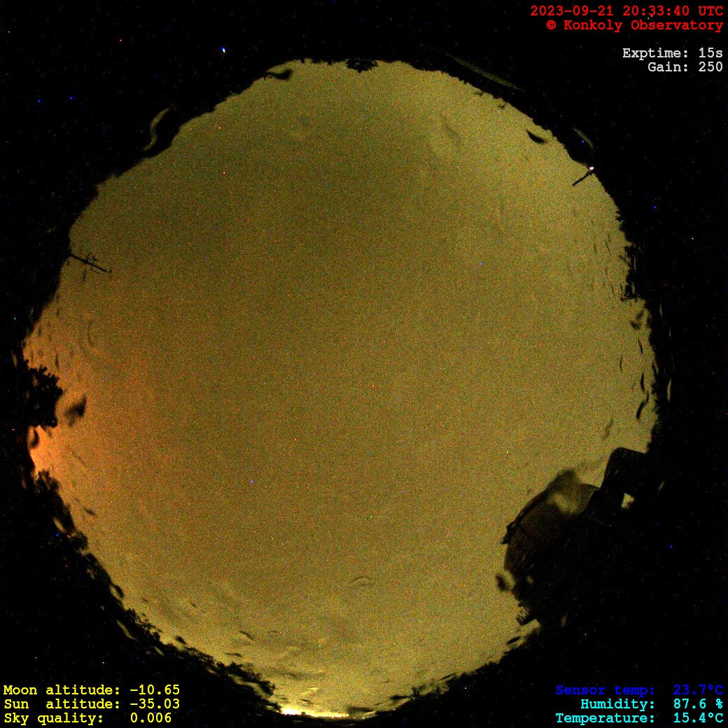
Task: Select the Gain 250 label
Action: (685, 67)
